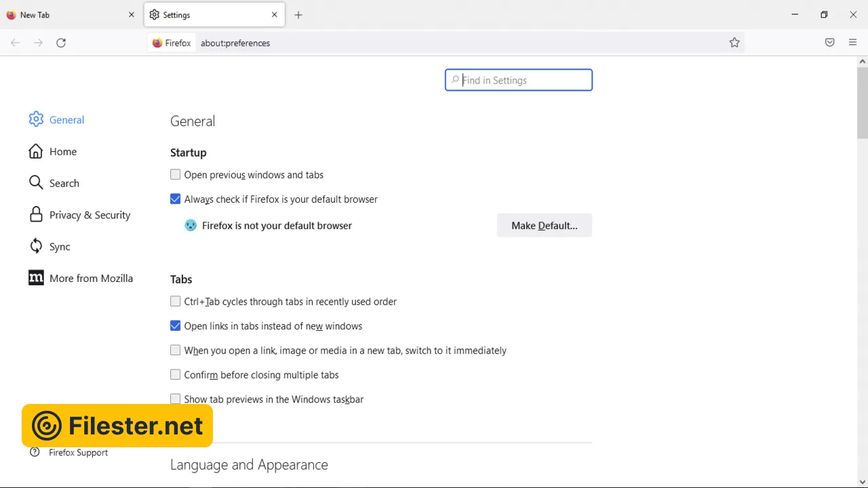Click the reload page icon
The image size is (868, 488).
[x=61, y=43]
